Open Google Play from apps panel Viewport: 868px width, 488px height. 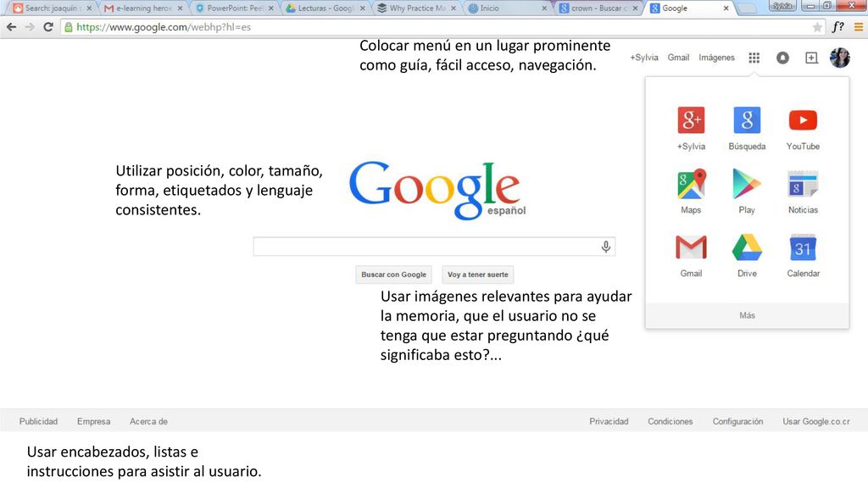[747, 184]
